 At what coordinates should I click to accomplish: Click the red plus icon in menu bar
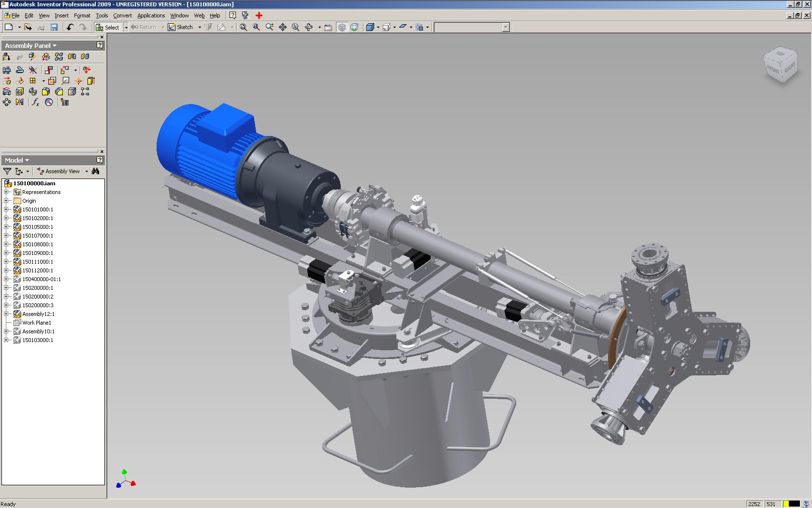pos(259,15)
